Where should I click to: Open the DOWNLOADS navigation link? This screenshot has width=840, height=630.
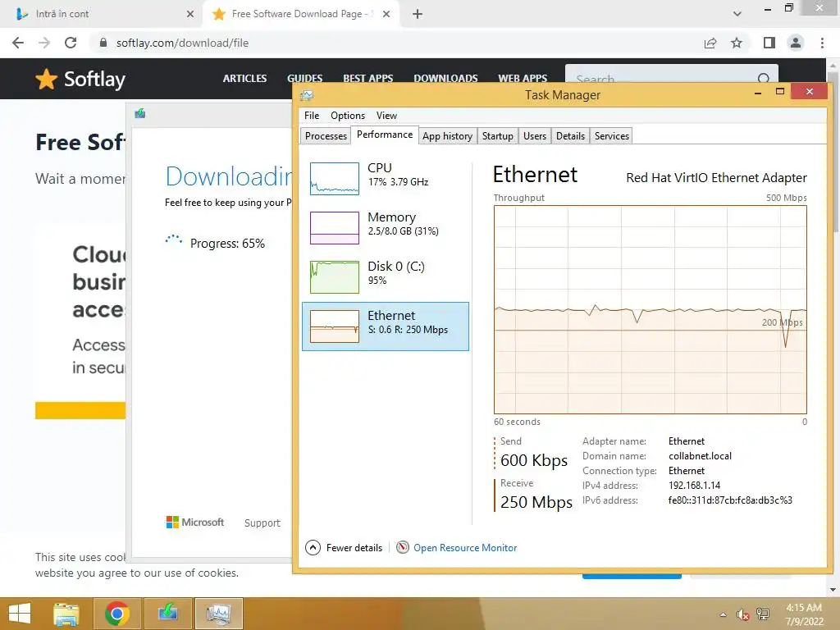tap(445, 78)
